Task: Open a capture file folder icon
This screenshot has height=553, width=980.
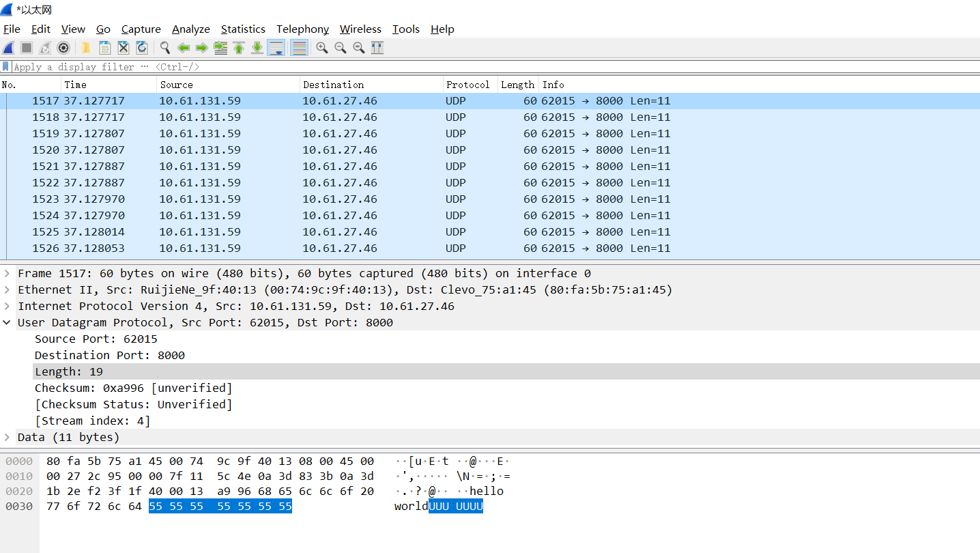Action: [86, 48]
